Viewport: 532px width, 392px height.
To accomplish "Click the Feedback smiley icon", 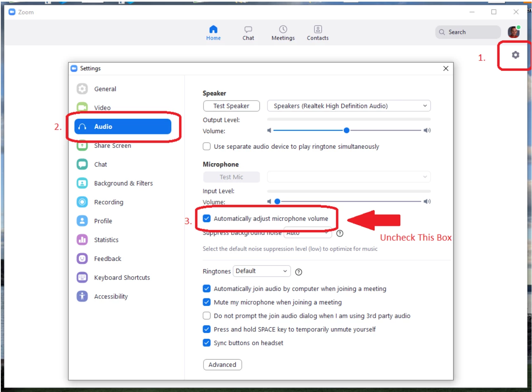I will coord(82,258).
